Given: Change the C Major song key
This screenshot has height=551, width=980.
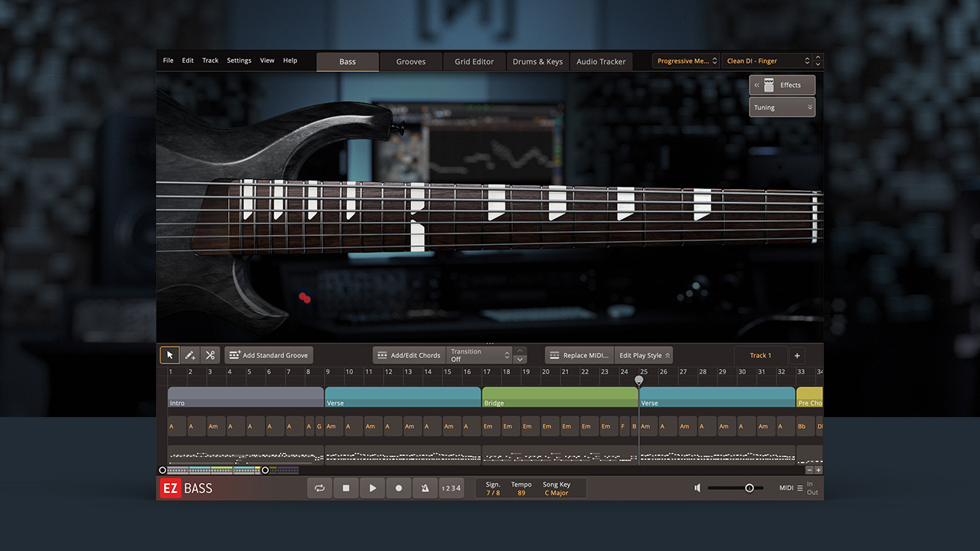Looking at the screenshot, I should click(557, 493).
